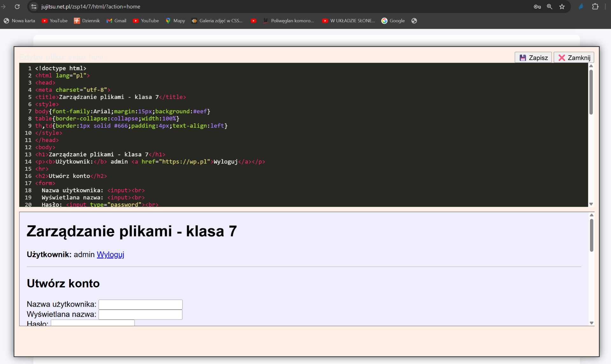Focus the Wyświetlana nazwa text field

140,315
